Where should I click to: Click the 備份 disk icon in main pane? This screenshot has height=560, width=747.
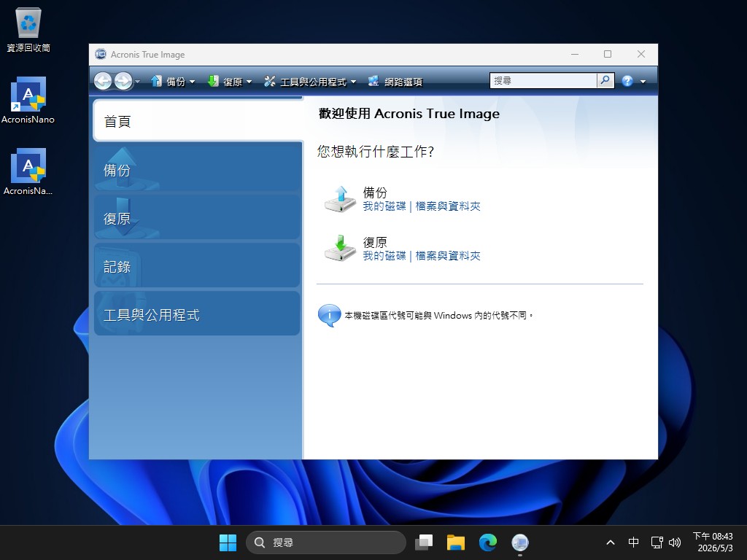(340, 199)
